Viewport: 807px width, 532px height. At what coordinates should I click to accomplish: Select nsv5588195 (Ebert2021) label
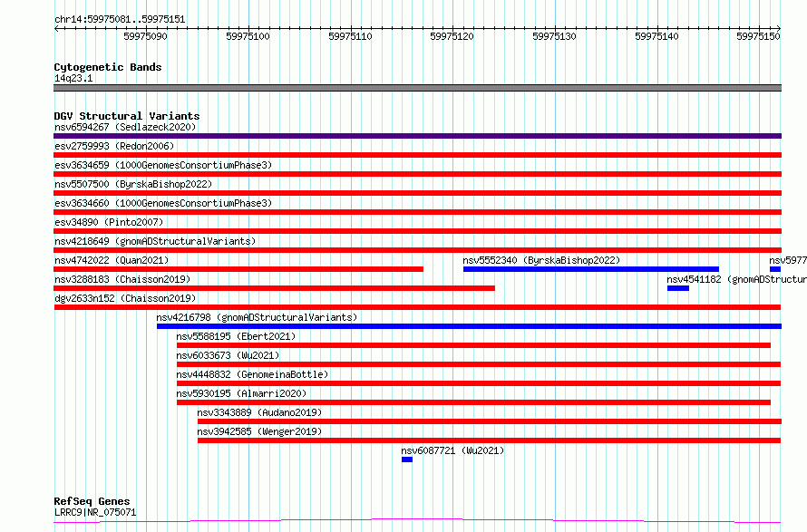pos(237,336)
